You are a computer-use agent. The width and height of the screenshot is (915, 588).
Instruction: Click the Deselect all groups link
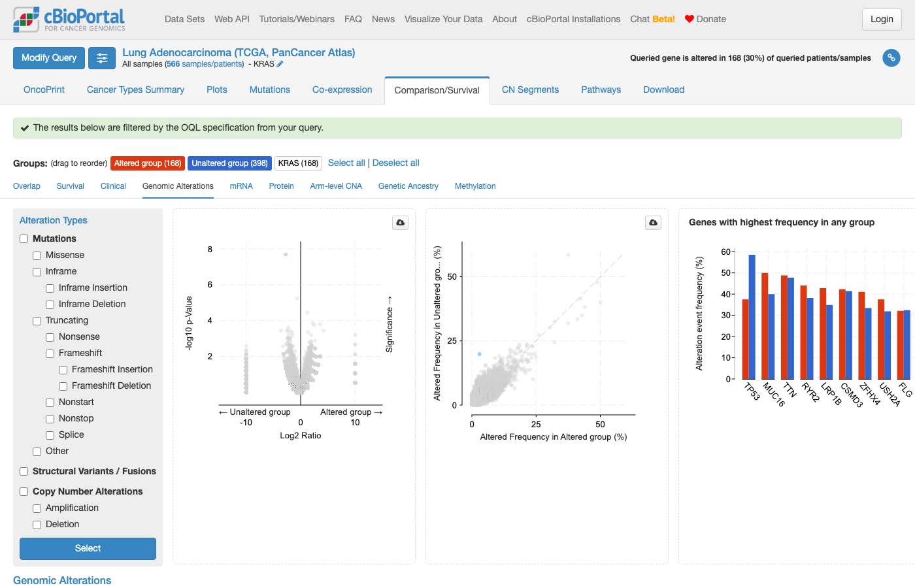(396, 163)
